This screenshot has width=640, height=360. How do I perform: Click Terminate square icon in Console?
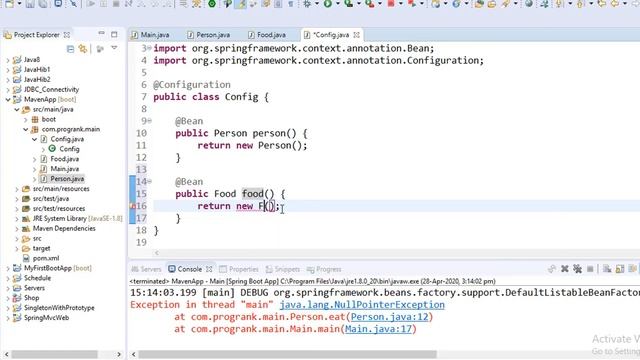(590, 269)
